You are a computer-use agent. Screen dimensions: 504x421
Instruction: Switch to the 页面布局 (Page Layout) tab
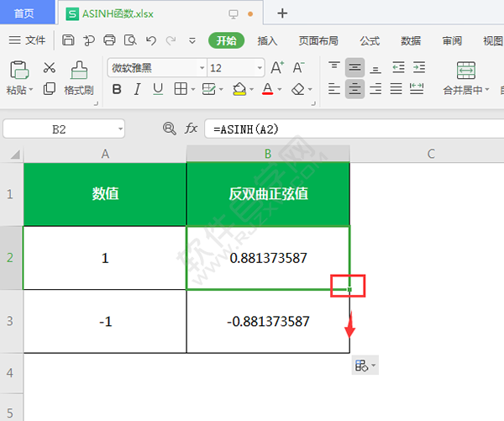[x=318, y=41]
